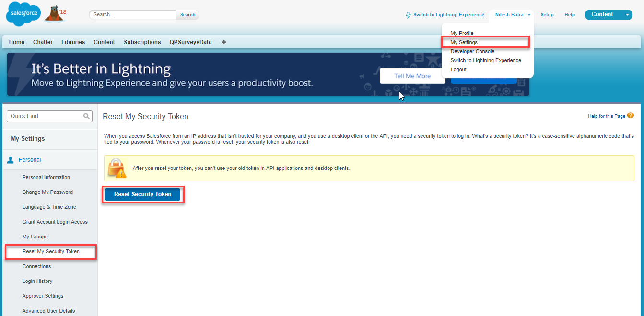Click the Tell Me More banner button
The height and width of the screenshot is (316, 644).
[412, 76]
